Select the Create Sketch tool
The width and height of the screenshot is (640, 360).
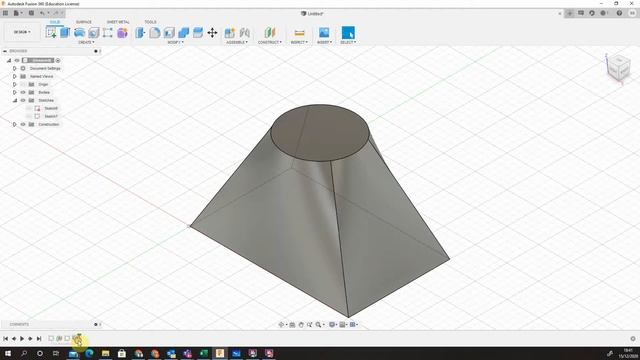(51, 33)
